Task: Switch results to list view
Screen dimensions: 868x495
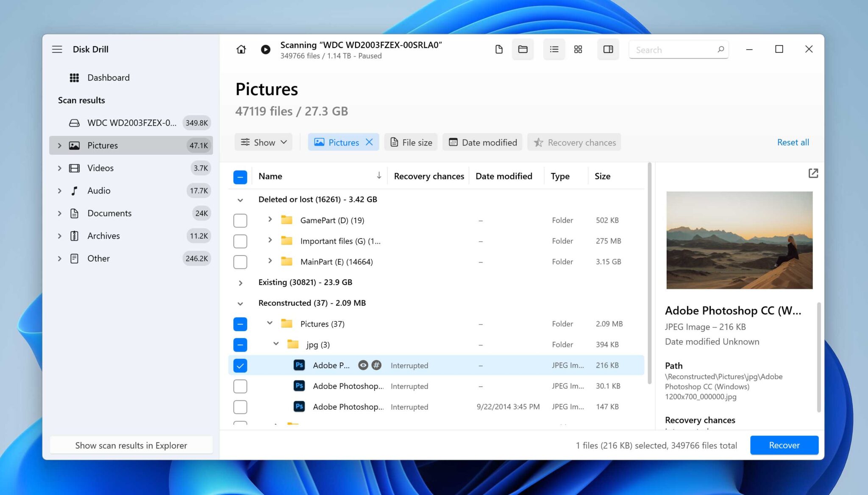Action: (554, 50)
